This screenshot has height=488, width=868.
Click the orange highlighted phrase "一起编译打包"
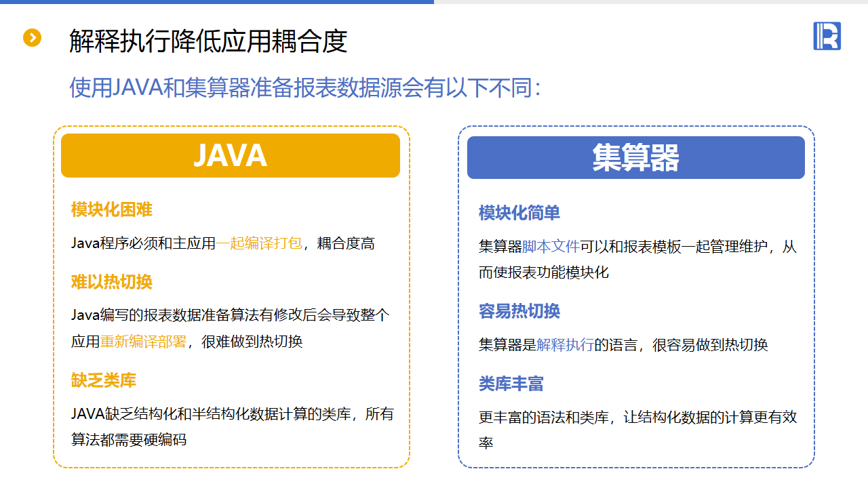260,243
